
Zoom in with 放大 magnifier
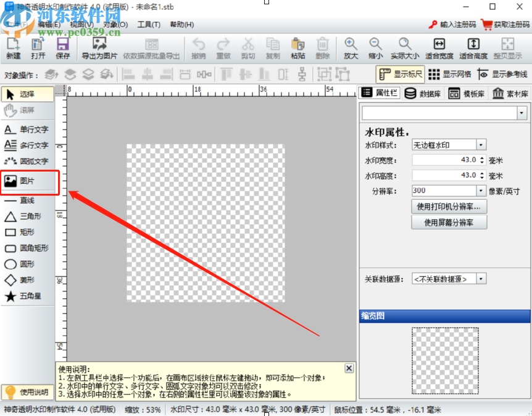tap(351, 49)
